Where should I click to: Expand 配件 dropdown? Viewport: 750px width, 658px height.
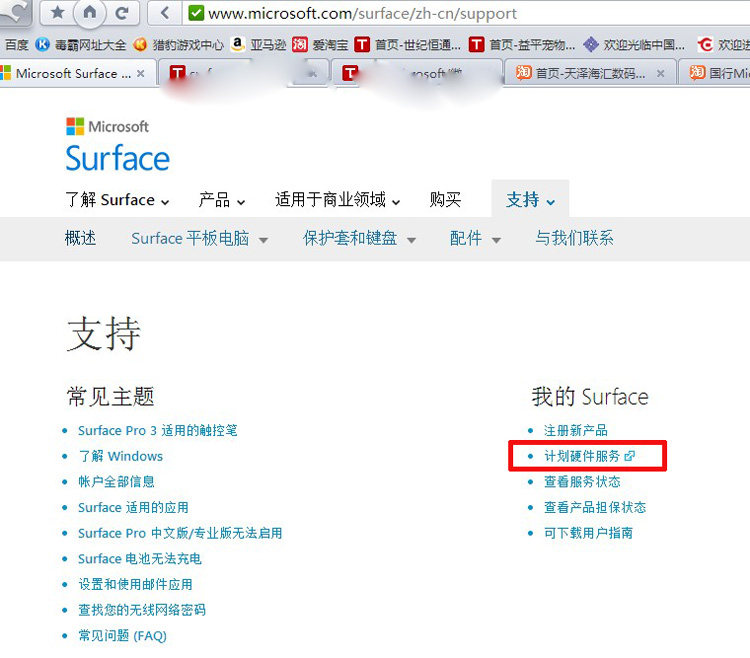[x=475, y=238]
